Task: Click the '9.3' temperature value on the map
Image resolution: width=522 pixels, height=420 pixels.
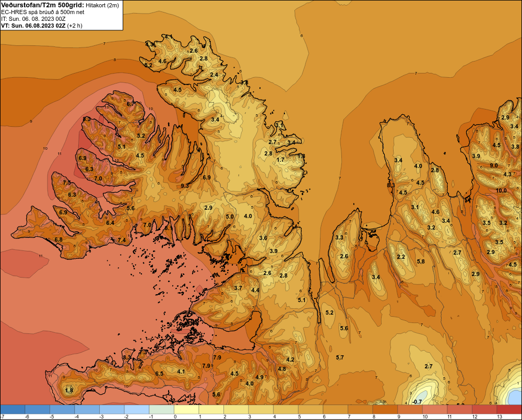Action: point(185,186)
